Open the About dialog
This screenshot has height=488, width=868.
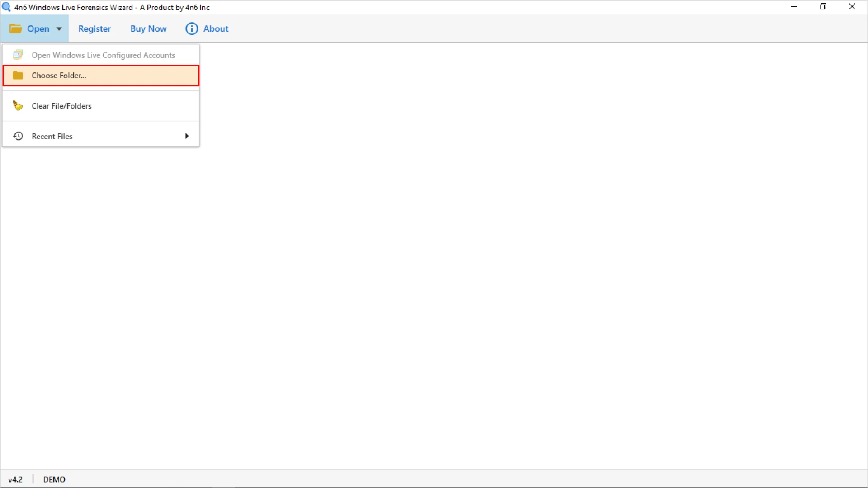click(217, 28)
